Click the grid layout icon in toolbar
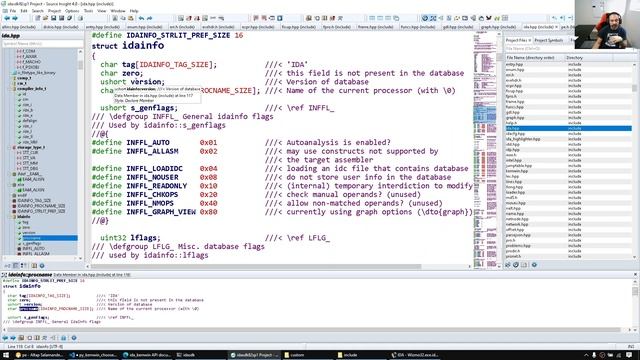 (505, 18)
